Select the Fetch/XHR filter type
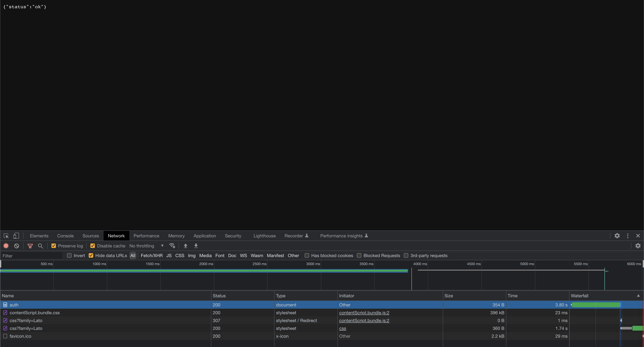Viewport: 644px width, 347px height. point(151,255)
